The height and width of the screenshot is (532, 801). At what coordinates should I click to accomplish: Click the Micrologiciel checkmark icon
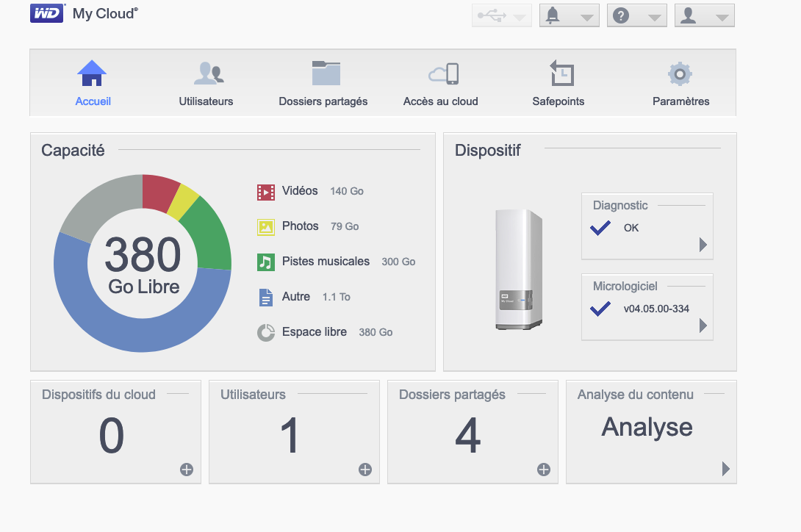(600, 309)
